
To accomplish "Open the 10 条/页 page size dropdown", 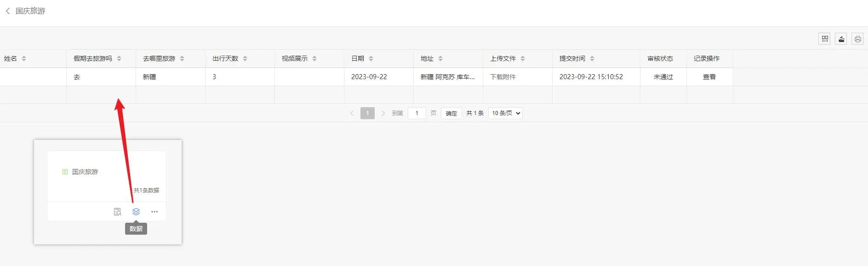I will point(505,113).
